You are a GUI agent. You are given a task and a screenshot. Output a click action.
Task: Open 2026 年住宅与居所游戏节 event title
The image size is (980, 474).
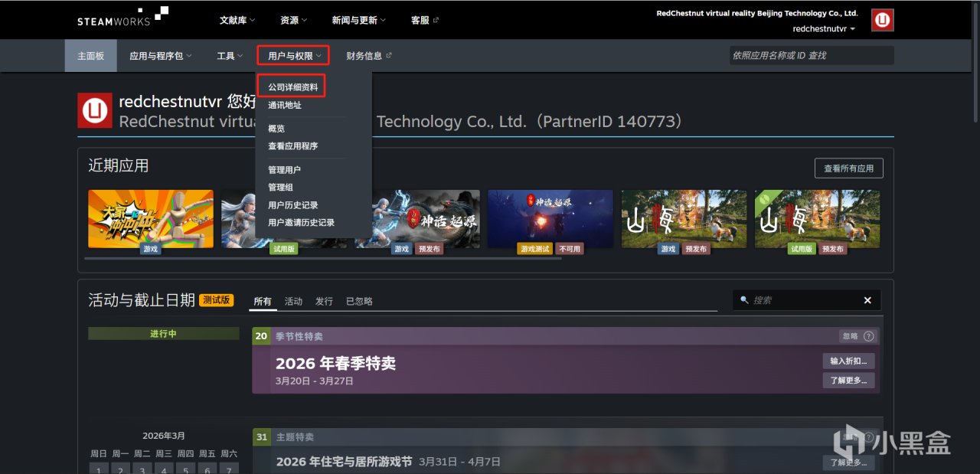coord(344,462)
